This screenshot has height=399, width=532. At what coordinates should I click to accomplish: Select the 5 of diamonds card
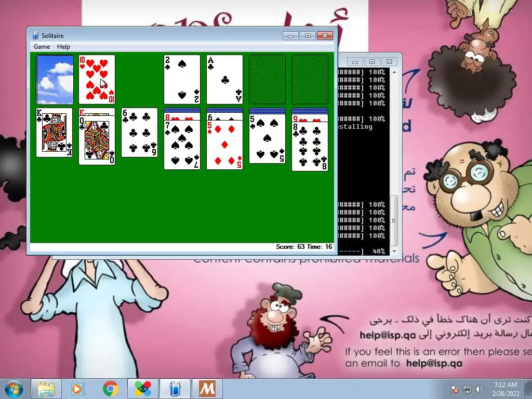tap(224, 145)
